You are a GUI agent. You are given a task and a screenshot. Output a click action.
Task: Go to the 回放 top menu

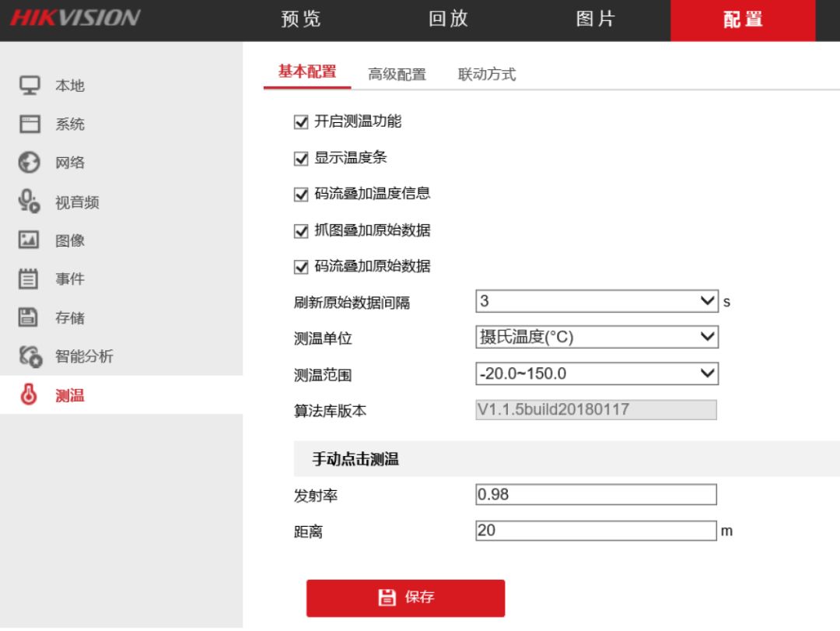click(448, 19)
